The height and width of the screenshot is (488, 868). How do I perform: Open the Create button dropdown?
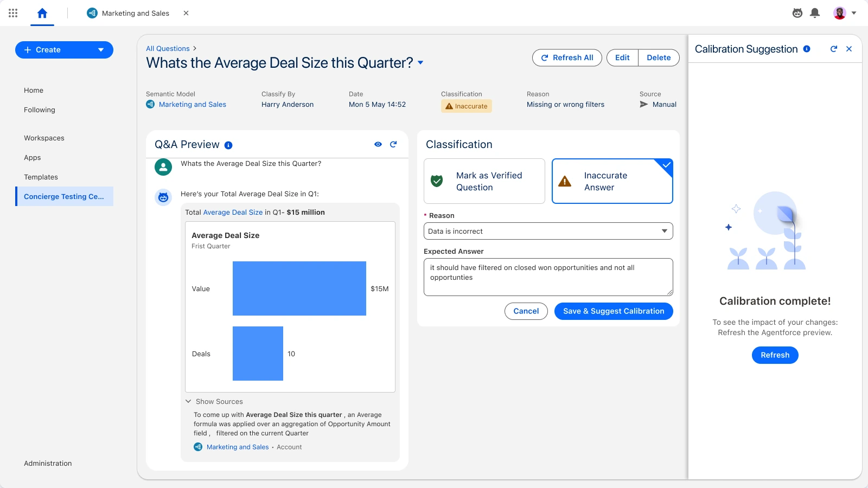click(x=101, y=50)
